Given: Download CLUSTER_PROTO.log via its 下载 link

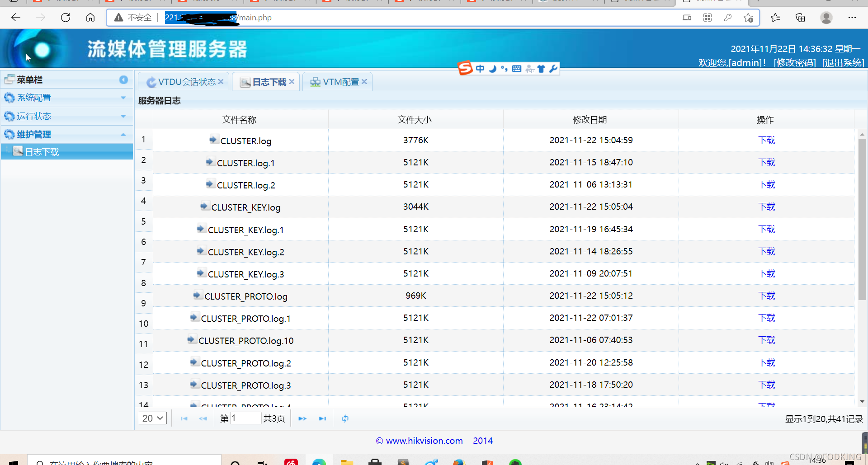Looking at the screenshot, I should (x=767, y=296).
